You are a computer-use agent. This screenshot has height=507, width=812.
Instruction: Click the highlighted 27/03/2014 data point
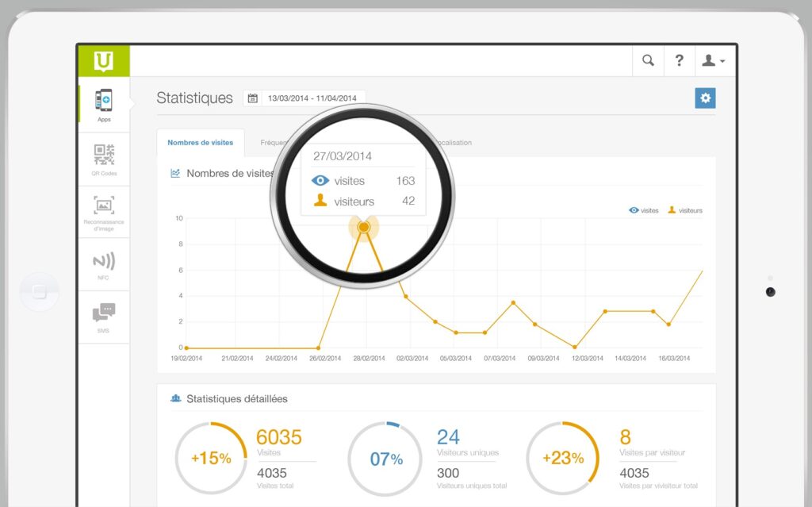[x=363, y=227]
